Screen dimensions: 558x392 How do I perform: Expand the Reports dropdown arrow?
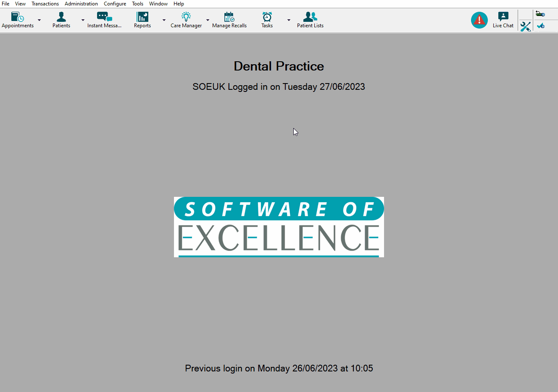[164, 20]
